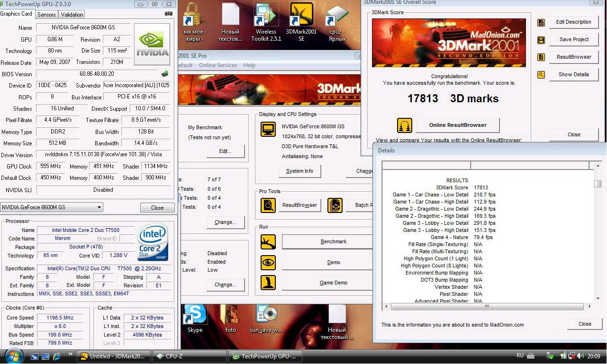Image resolution: width=607 pixels, height=364 pixels.
Task: Click the Show Details magnifier icon
Action: pos(541,75)
